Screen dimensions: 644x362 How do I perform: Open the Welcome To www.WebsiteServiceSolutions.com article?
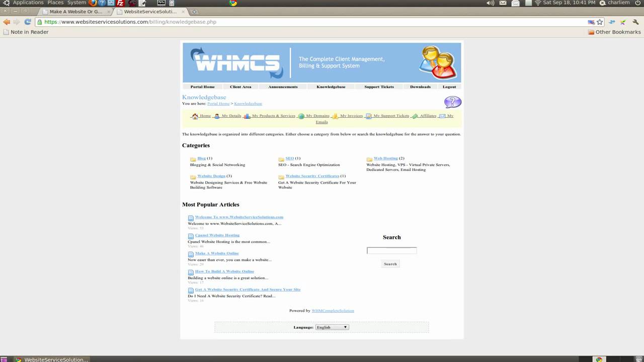239,217
